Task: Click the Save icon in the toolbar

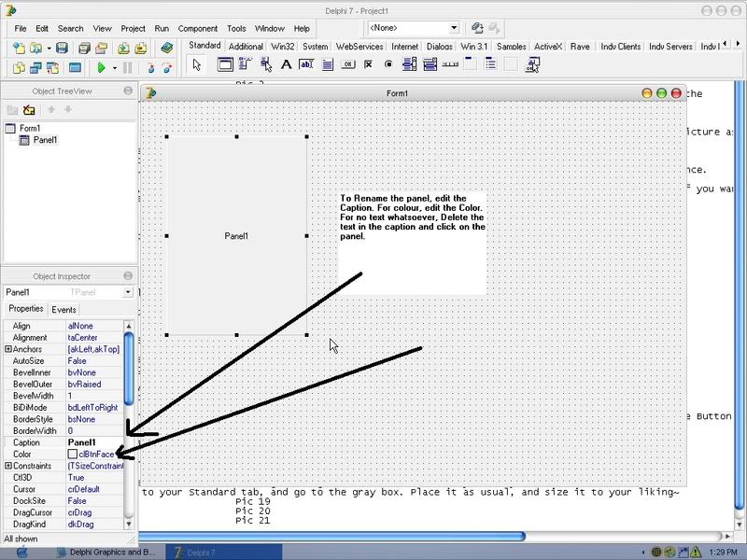Action: point(62,48)
